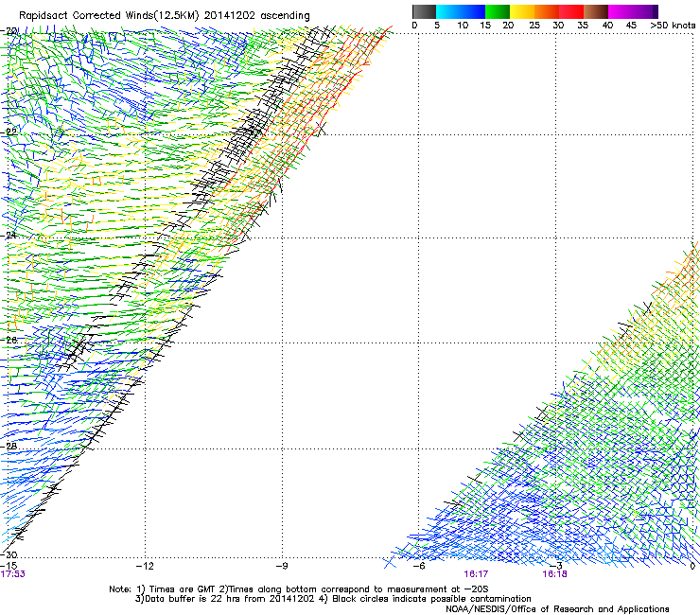Viewport: 700px width, 615px height.
Task: Click the cyan-blue 5-15 knots legend segment
Action: tap(461, 11)
